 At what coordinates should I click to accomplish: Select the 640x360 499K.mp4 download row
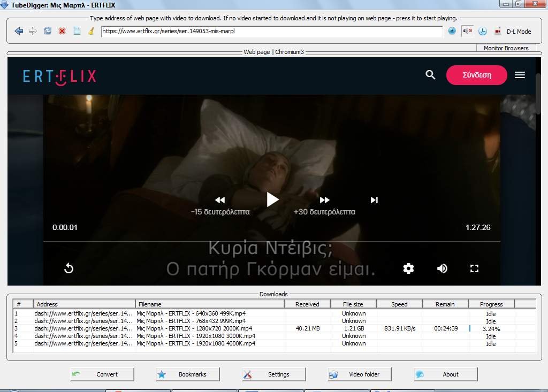pyautogui.click(x=275, y=313)
